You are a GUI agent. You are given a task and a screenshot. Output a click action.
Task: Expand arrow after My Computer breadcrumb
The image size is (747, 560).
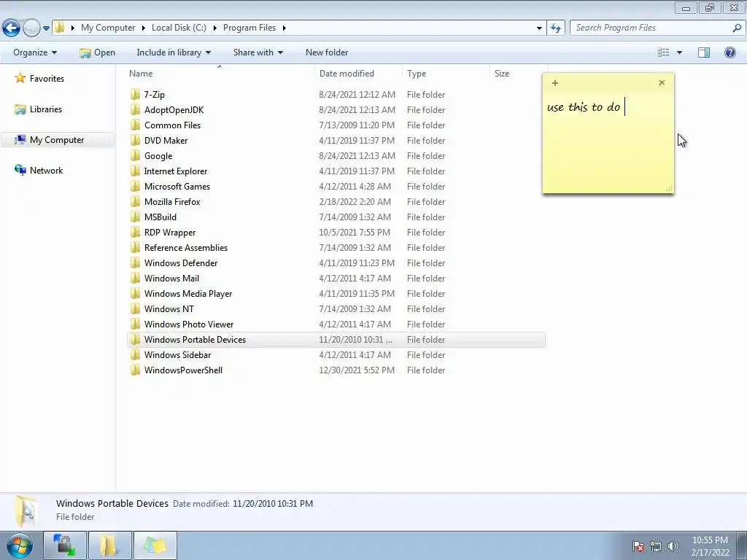click(x=144, y=28)
